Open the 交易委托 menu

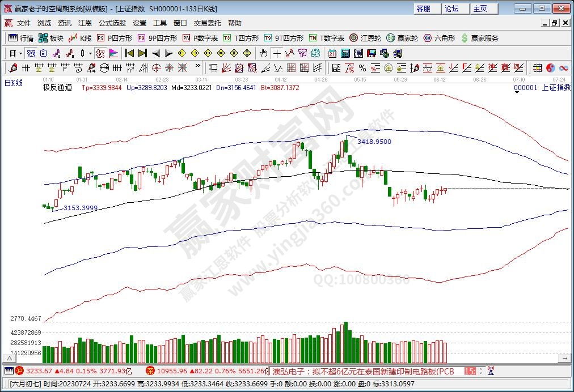click(x=208, y=23)
